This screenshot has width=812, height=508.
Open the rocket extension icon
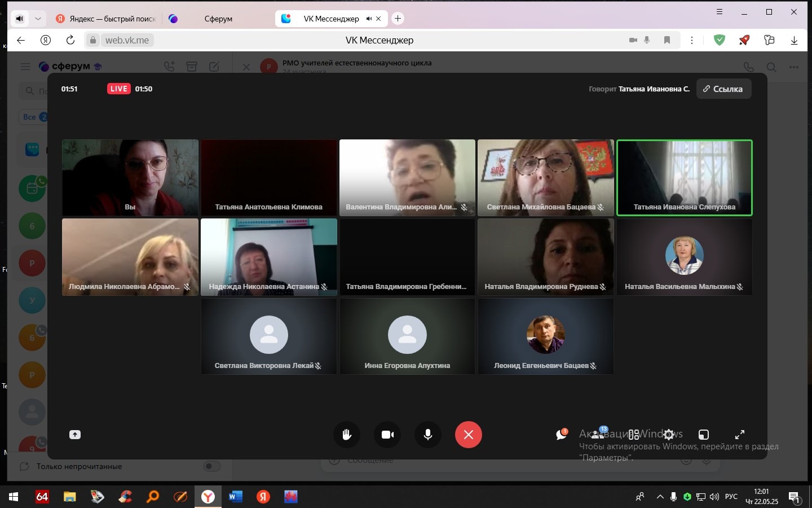744,40
